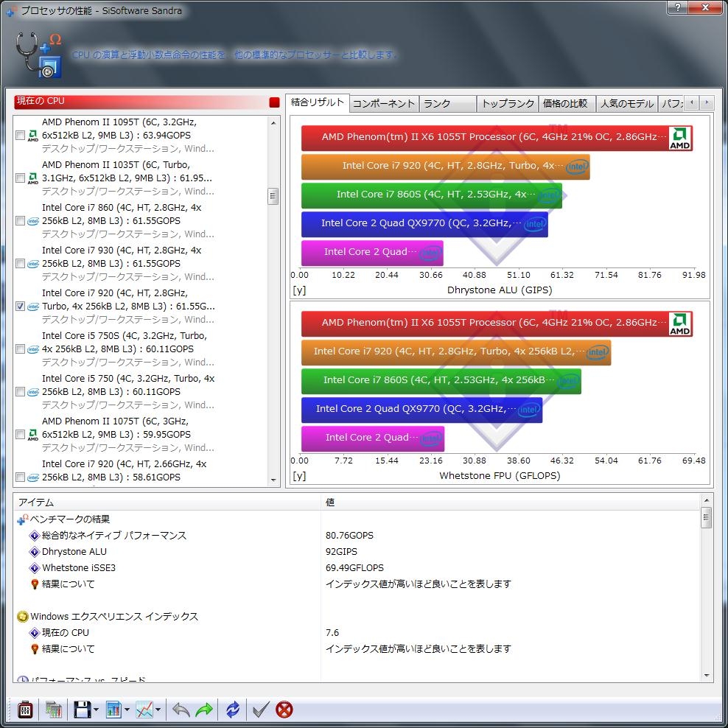This screenshot has height=728, width=728.
Task: Click AMD logo beside Phenom II 1035T row
Action: coord(32,178)
